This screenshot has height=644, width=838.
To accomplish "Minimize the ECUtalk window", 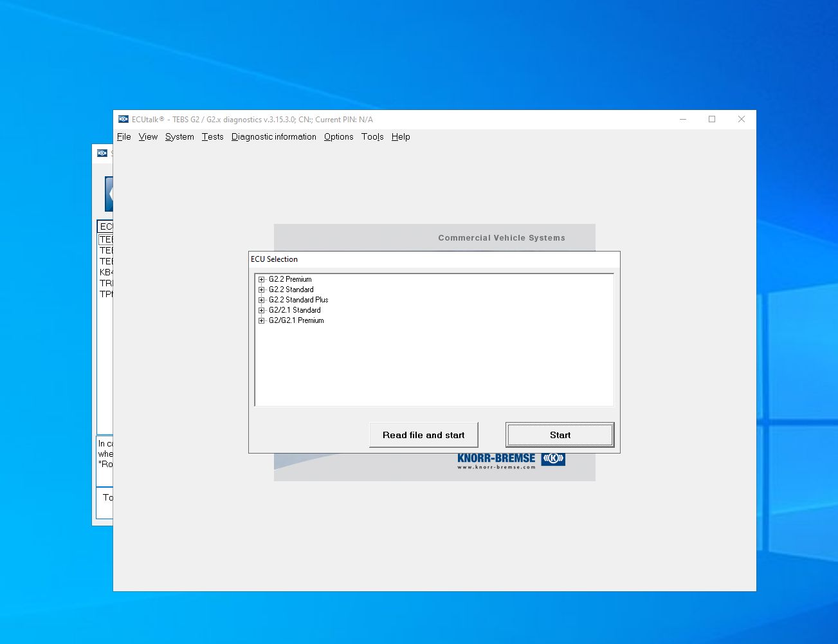I will pos(682,119).
